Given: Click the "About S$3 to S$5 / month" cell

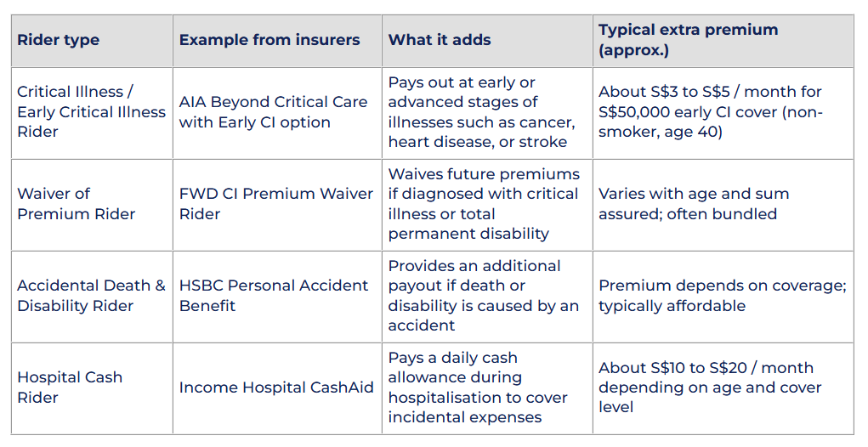Looking at the screenshot, I should (710, 111).
